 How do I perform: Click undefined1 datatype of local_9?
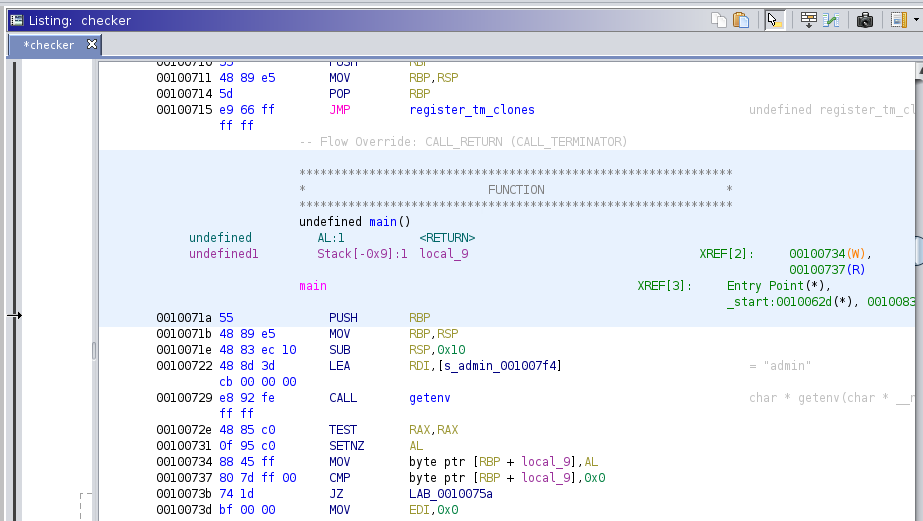click(224, 253)
